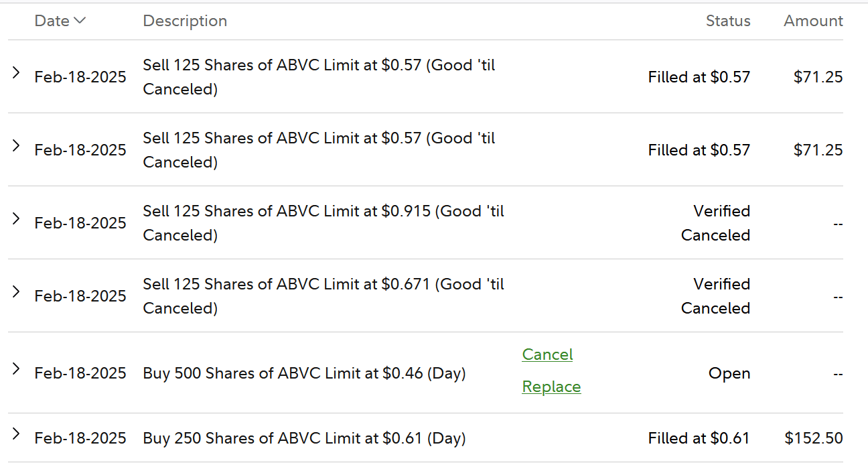868x467 pixels.
Task: Click Buy 250 Shares of ABVC description
Action: (x=304, y=438)
